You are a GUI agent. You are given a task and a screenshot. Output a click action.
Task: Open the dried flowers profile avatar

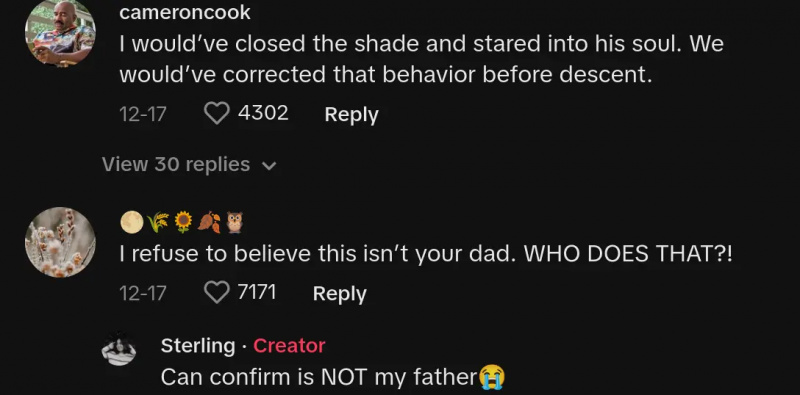point(60,242)
